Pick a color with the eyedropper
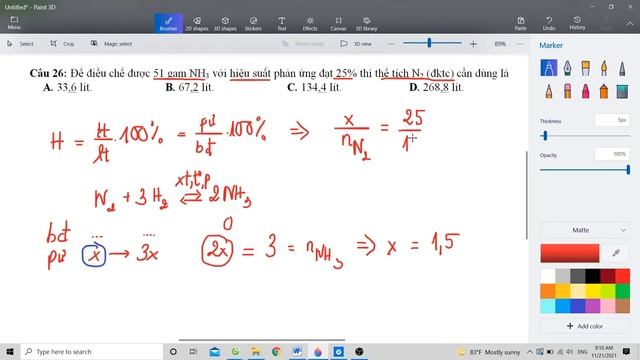640x360 pixels. point(616,253)
